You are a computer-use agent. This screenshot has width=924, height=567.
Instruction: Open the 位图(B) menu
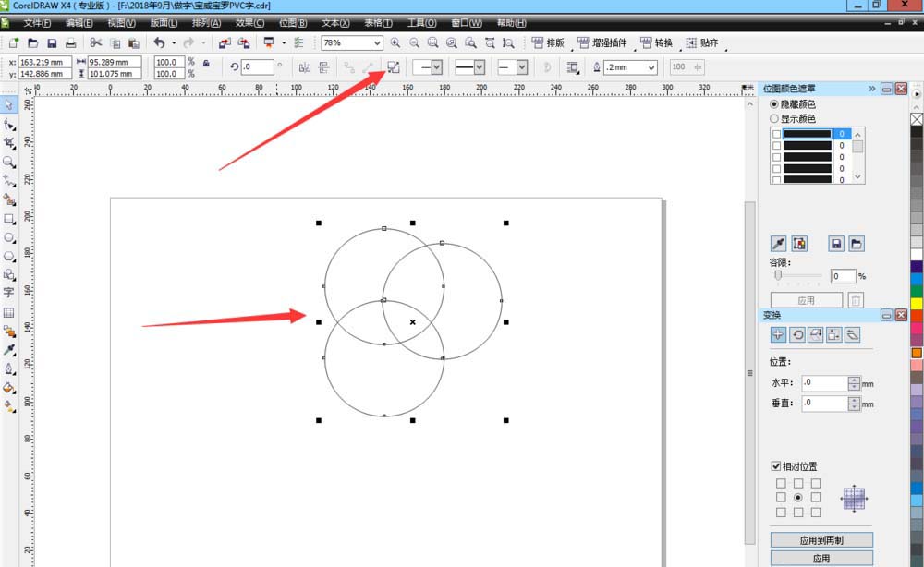tap(292, 22)
